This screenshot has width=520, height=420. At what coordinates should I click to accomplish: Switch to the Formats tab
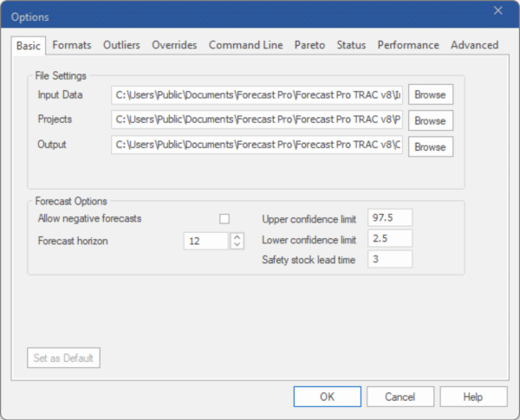[71, 45]
